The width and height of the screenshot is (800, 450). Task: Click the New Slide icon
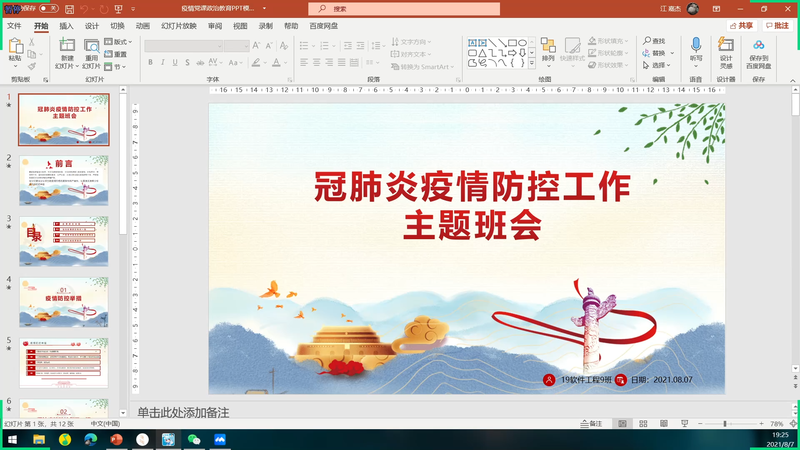pyautogui.click(x=67, y=46)
